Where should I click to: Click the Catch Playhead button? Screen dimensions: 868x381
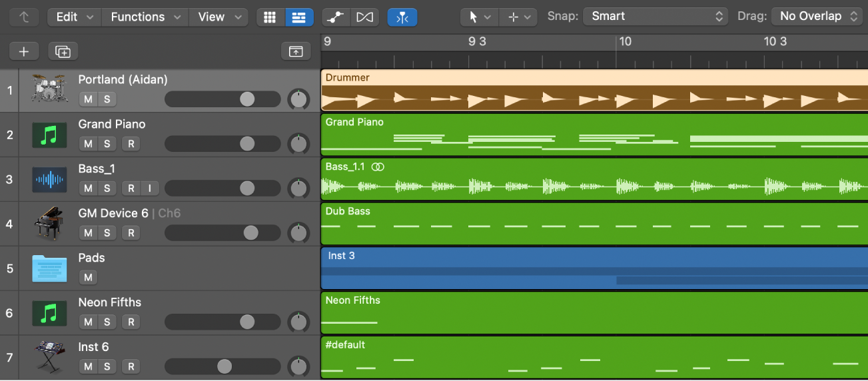402,17
